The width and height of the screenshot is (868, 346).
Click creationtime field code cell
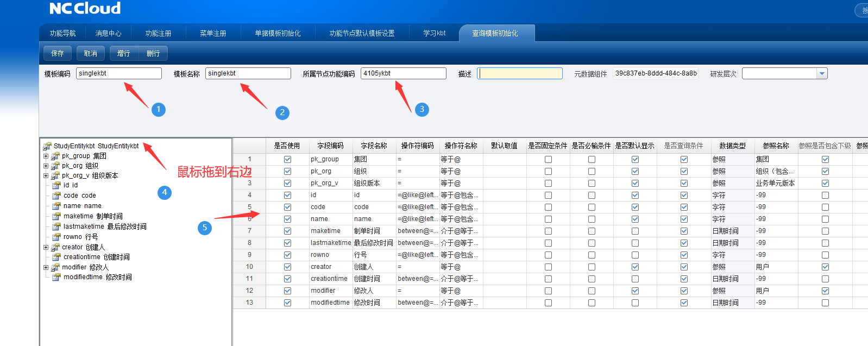click(331, 279)
